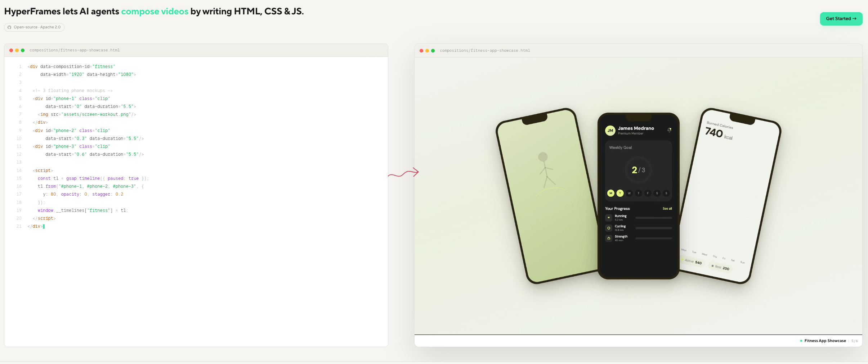
Task: Click the Weekly Goal 2/3 ring
Action: [639, 170]
